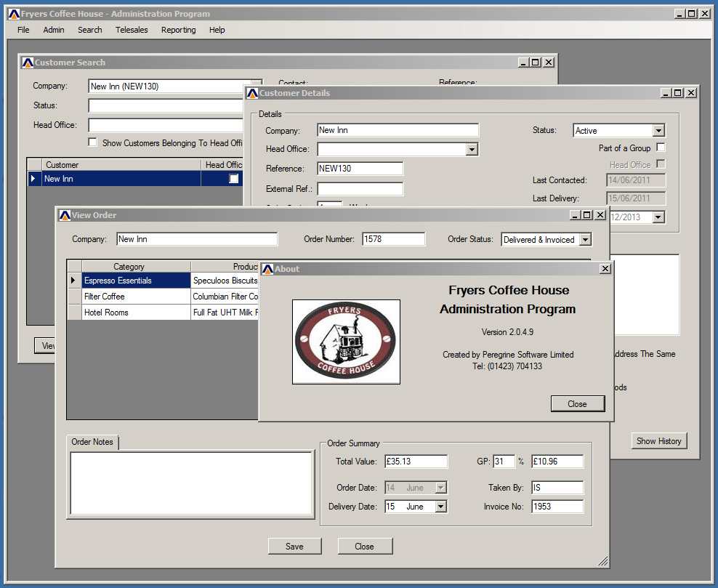Click the main application title bar logo icon
Image resolution: width=718 pixels, height=588 pixels.
click(x=15, y=15)
